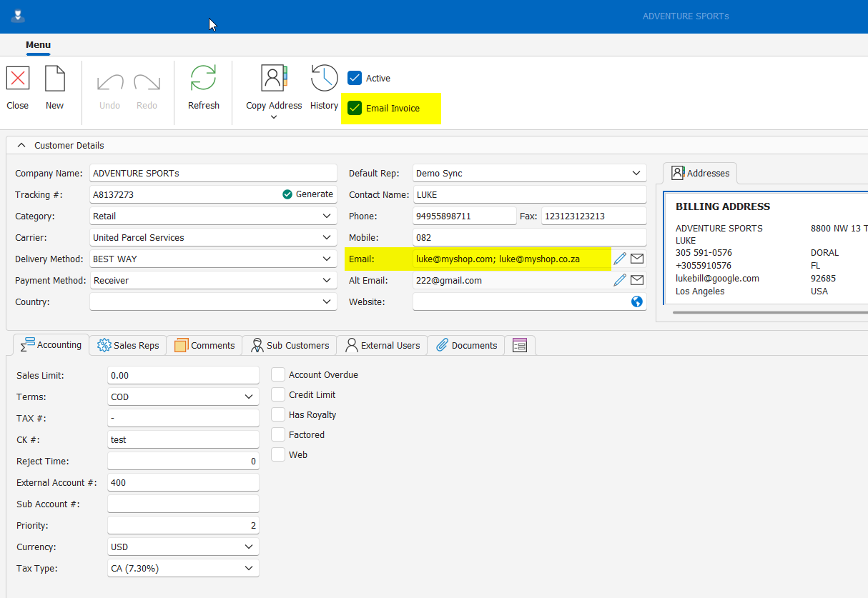Click the app icon in title bar

(18, 16)
